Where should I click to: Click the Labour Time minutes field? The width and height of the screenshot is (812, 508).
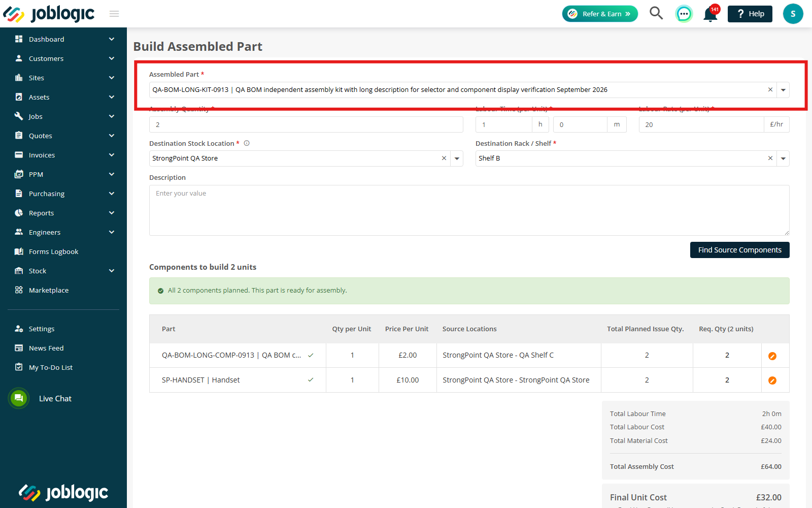click(x=580, y=124)
